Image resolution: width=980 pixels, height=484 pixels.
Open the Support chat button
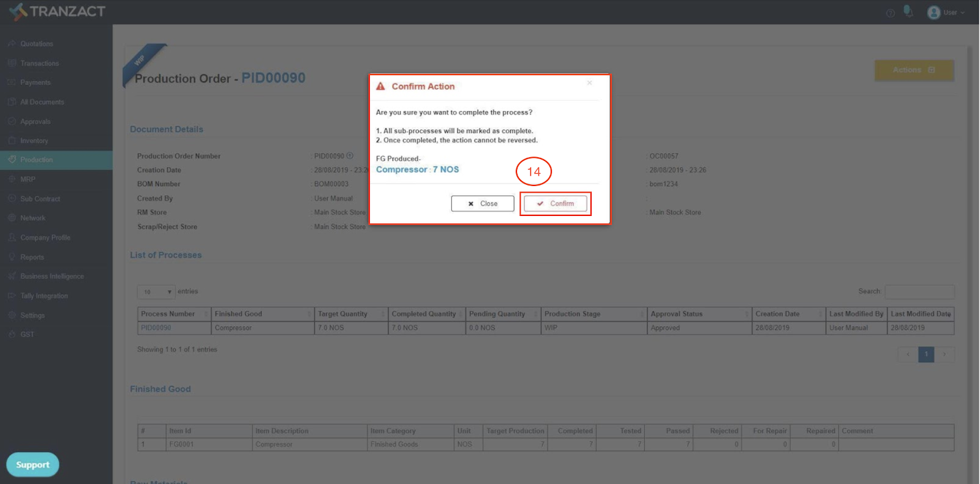pos(32,464)
